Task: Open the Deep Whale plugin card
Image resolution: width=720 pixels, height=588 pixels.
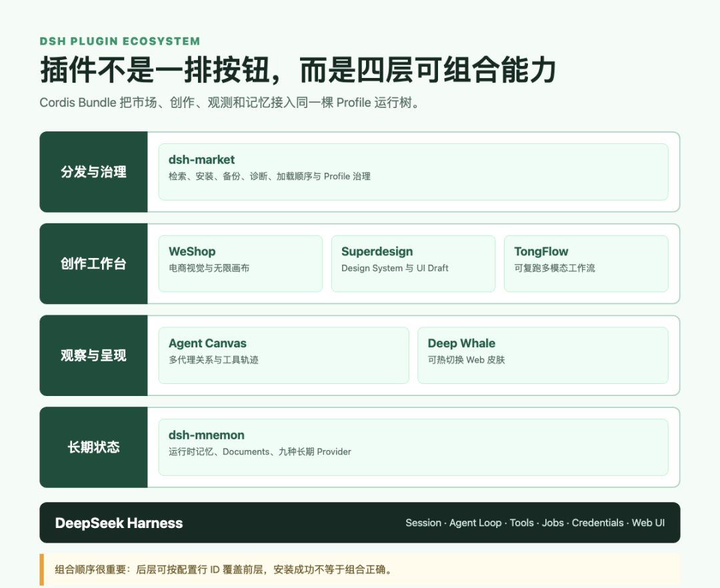Action: (543, 355)
